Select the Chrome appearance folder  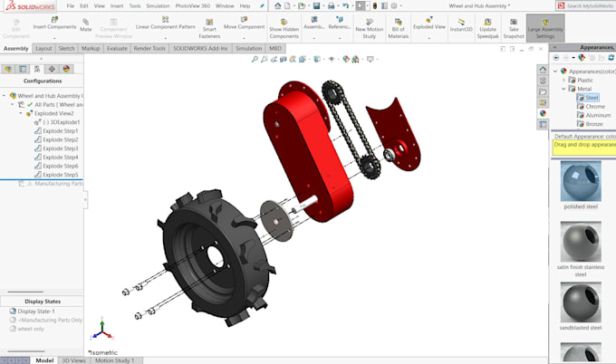(591, 107)
